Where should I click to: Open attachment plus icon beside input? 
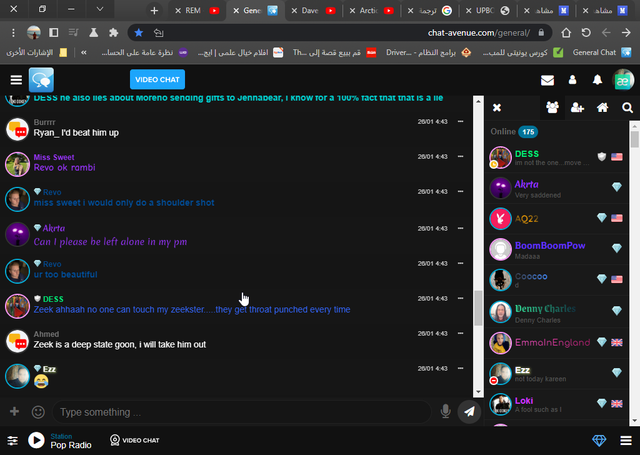click(x=14, y=411)
